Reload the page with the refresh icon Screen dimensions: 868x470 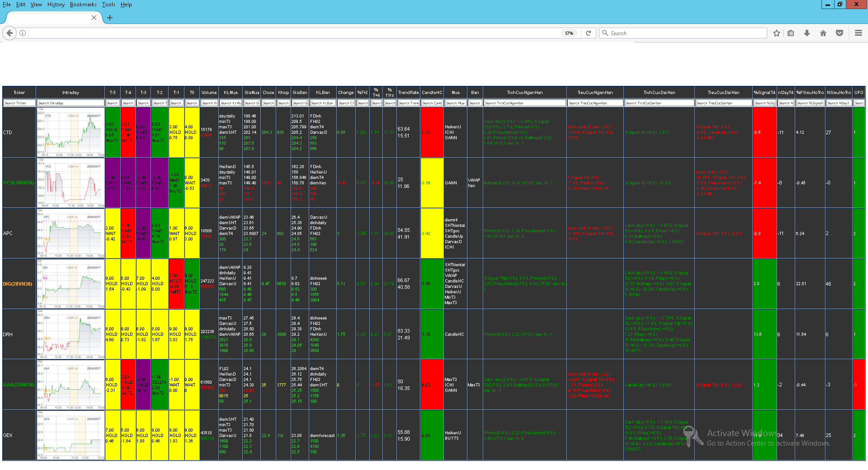588,33
